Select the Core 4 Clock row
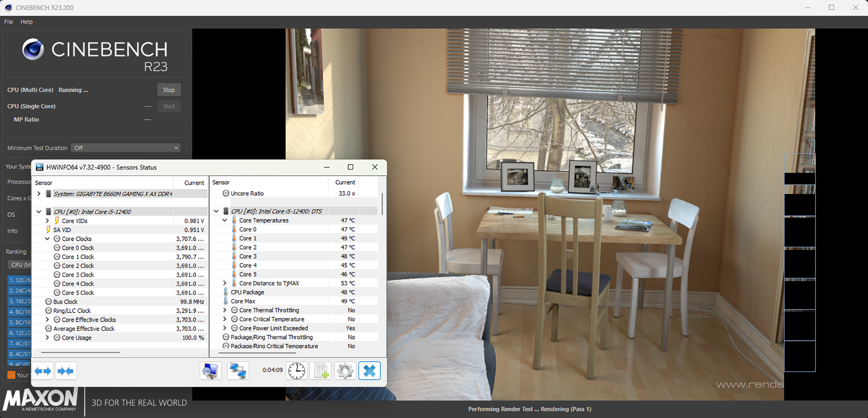 (120, 284)
